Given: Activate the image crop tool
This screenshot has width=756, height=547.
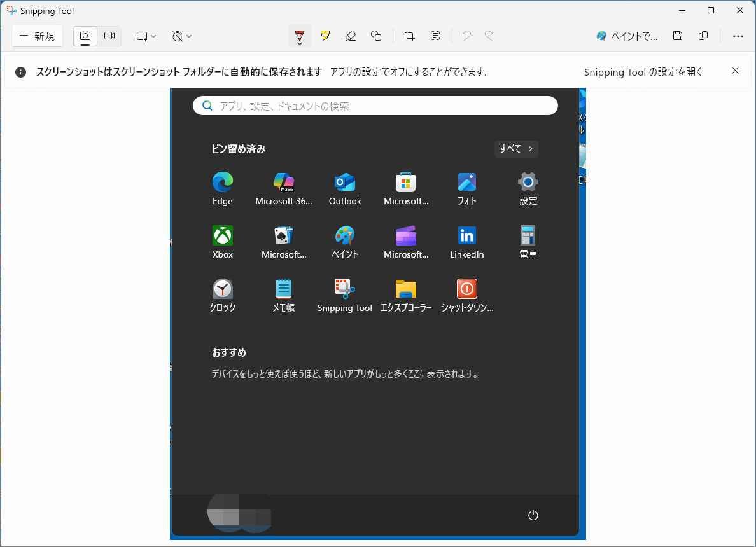Looking at the screenshot, I should [410, 36].
